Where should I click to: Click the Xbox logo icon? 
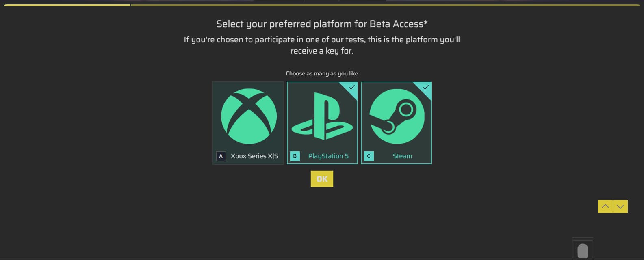[249, 116]
